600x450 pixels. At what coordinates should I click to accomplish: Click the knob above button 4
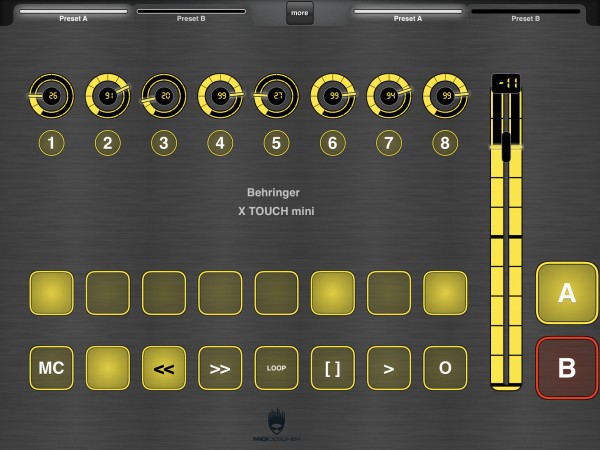tap(220, 96)
